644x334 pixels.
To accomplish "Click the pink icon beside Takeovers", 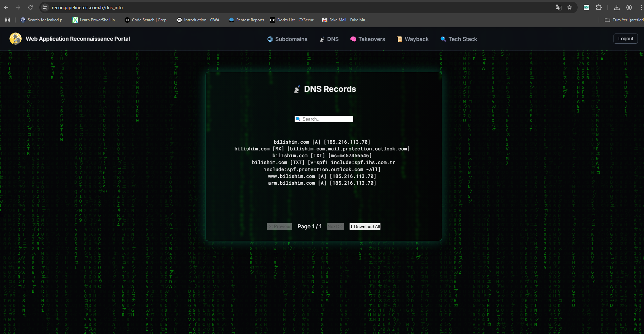I will coord(353,39).
